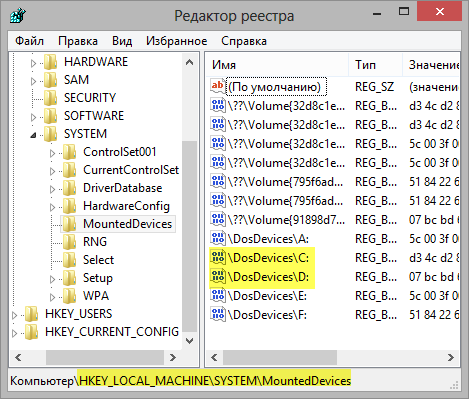Expand the HARDWARE key
This screenshot has width=469, height=399.
[33, 63]
